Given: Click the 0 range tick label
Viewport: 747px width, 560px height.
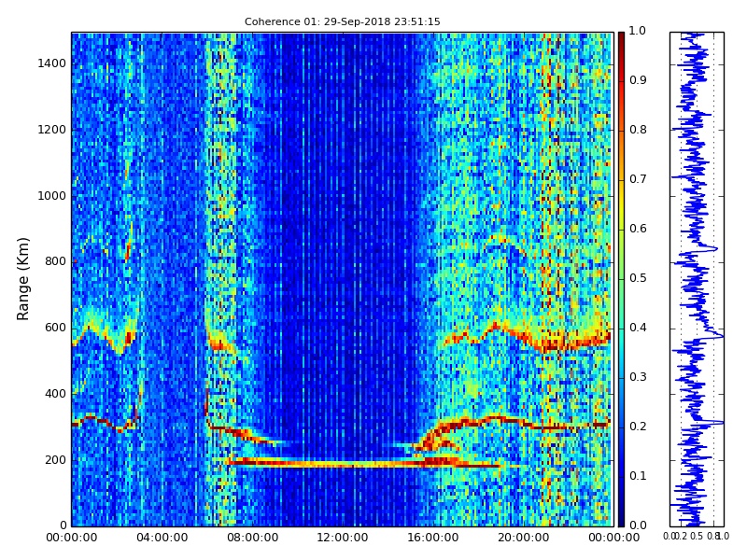Looking at the screenshot, I should click(x=63, y=525).
